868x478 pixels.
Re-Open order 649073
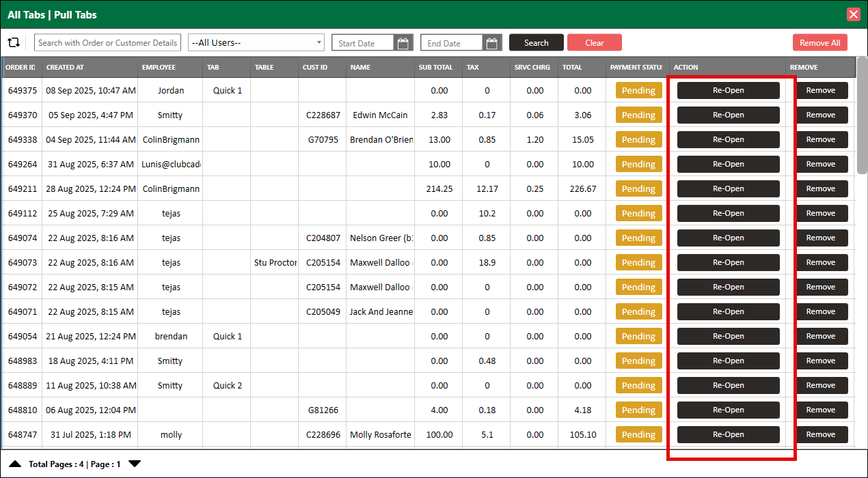point(729,262)
